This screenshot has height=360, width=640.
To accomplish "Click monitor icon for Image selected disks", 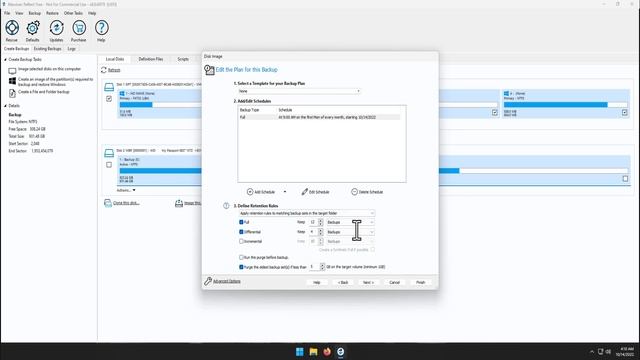I will click(12, 71).
